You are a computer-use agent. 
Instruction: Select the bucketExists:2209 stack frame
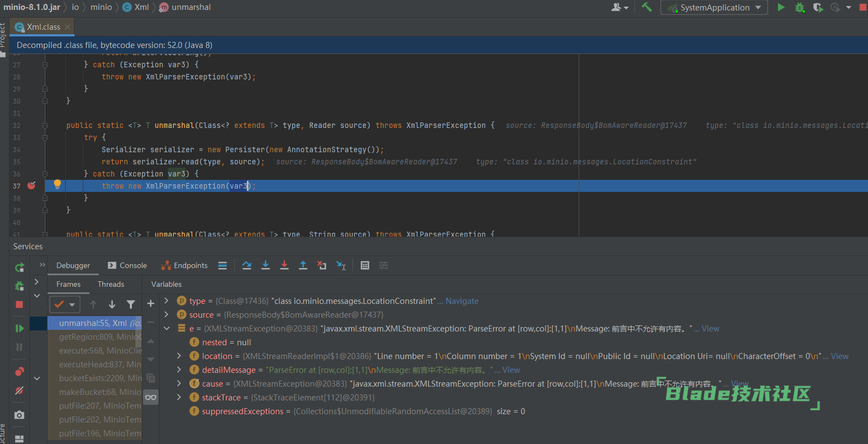[94, 378]
